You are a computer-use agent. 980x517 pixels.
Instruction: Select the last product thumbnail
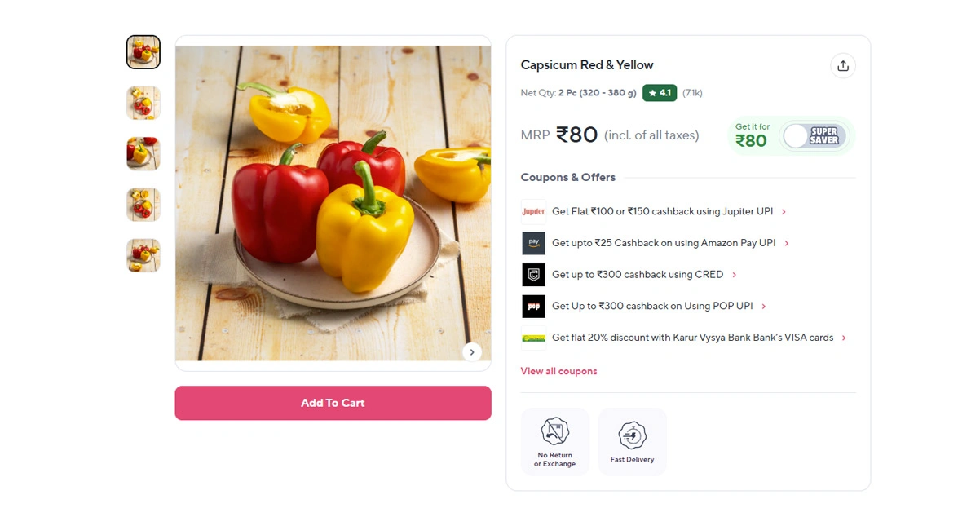[143, 255]
